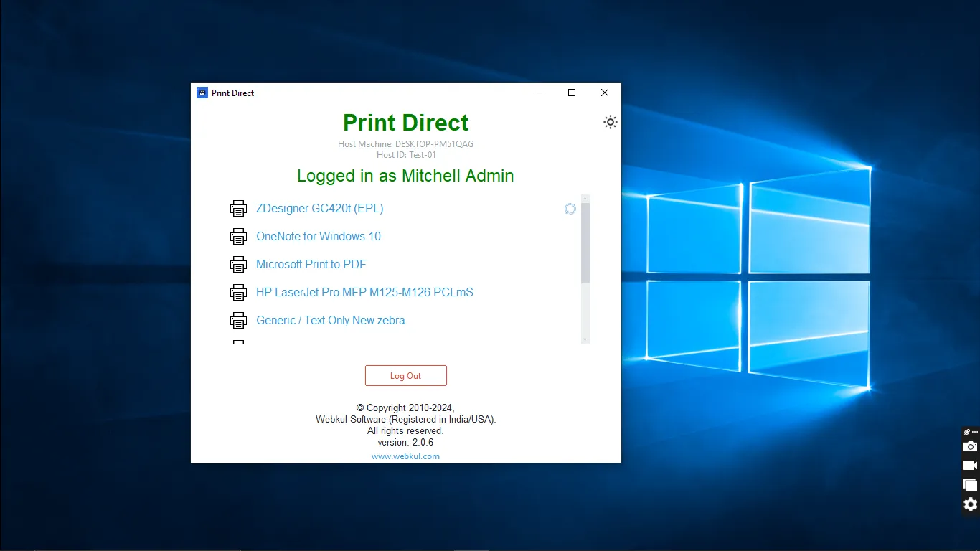Viewport: 980px width, 551px height.
Task: Click the windows capture icon on the edge toolbar
Action: coord(970,484)
